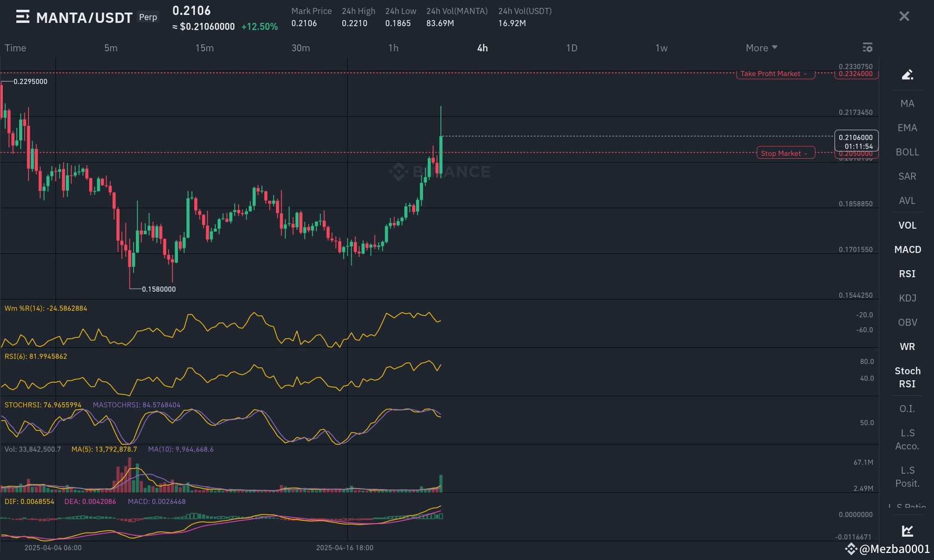Toggle the Stoch RSI sub-chart

(x=906, y=377)
